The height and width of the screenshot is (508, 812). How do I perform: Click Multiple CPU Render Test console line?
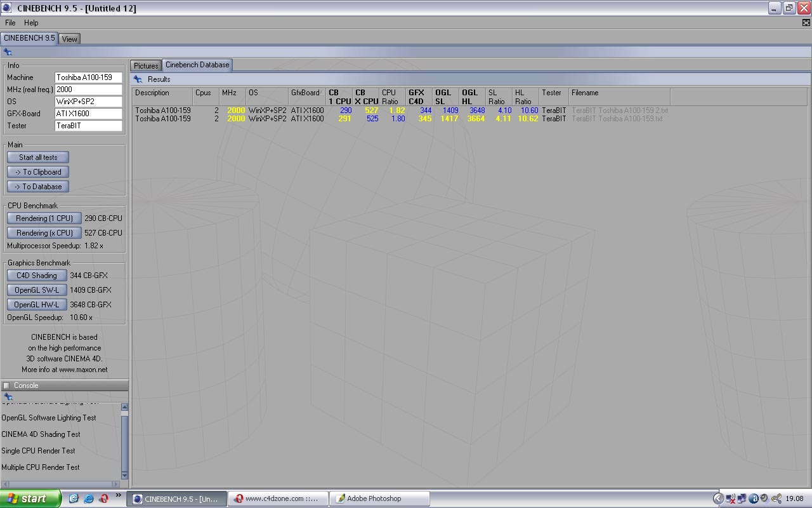[x=41, y=467]
